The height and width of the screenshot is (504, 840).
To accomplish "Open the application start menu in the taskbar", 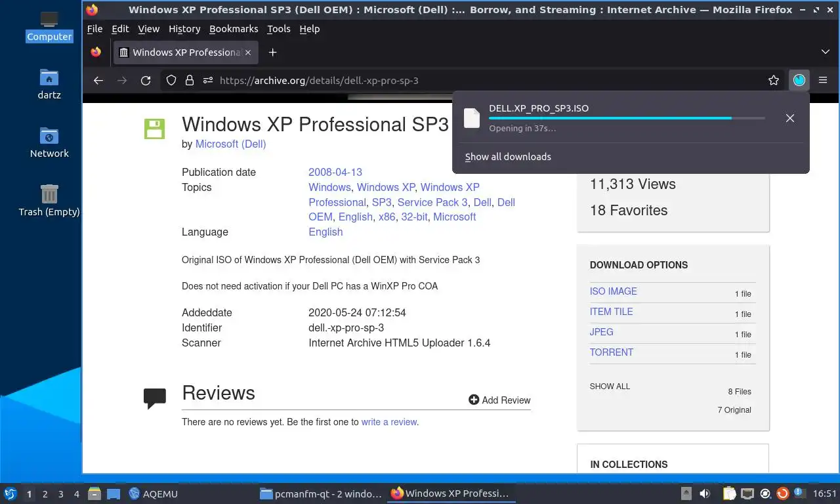I will [10, 493].
